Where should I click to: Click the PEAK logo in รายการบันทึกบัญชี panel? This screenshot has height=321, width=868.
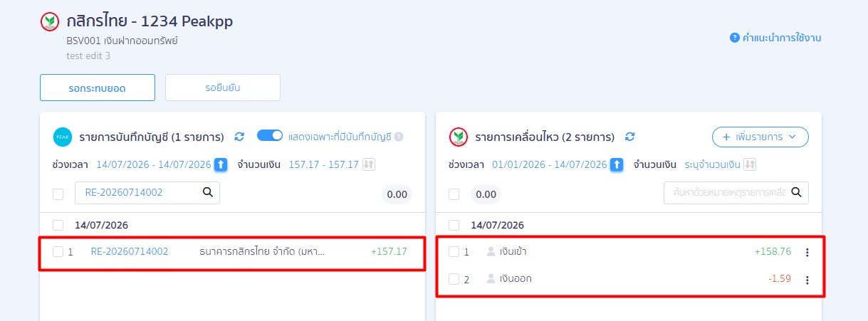(63, 137)
